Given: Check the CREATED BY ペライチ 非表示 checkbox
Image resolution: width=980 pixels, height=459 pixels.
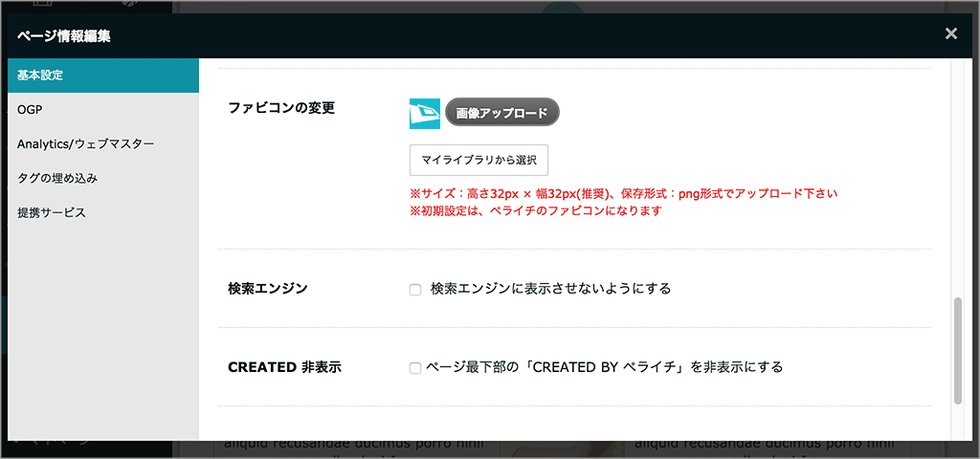Looking at the screenshot, I should pyautogui.click(x=415, y=368).
